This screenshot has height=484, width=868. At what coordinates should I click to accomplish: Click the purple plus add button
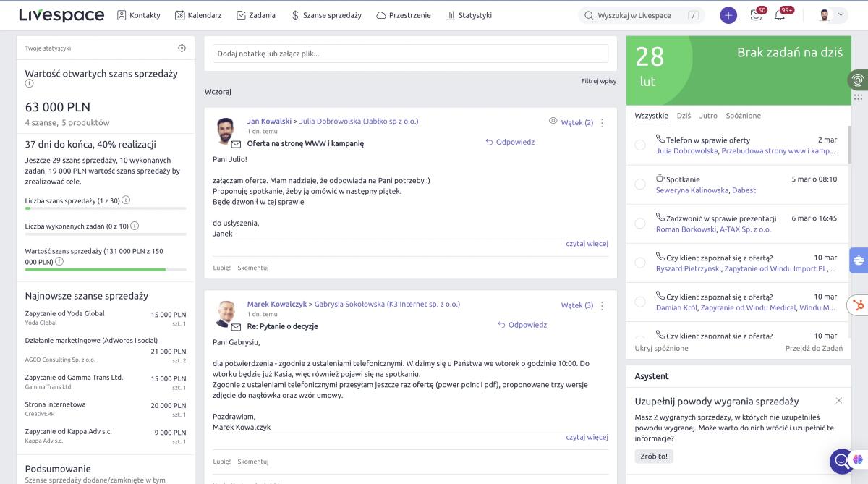tap(728, 15)
